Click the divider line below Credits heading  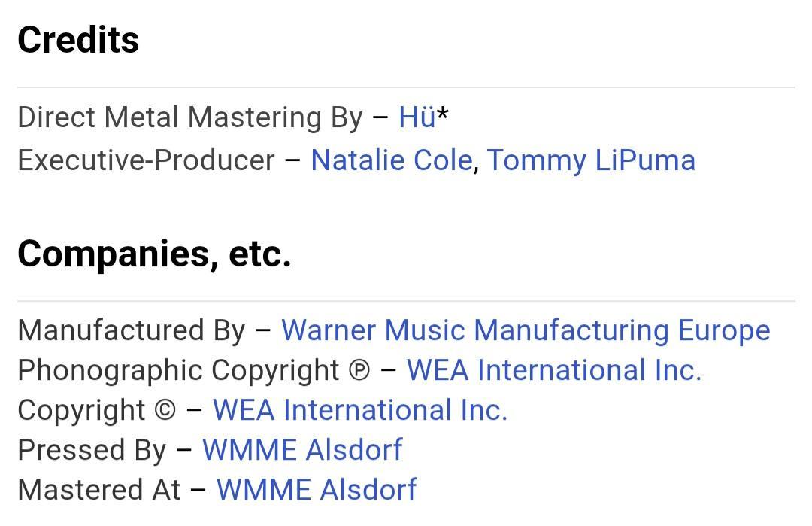406,87
